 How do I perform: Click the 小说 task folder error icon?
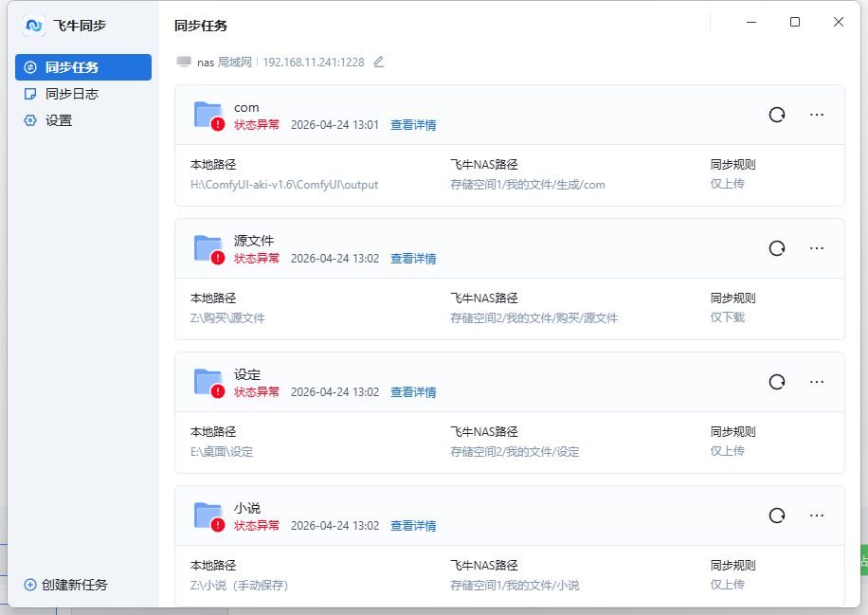[209, 516]
